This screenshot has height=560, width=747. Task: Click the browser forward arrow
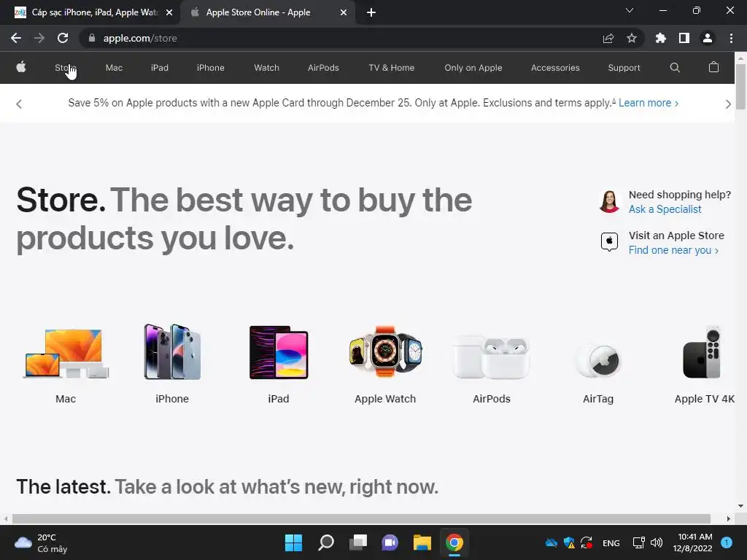39,38
